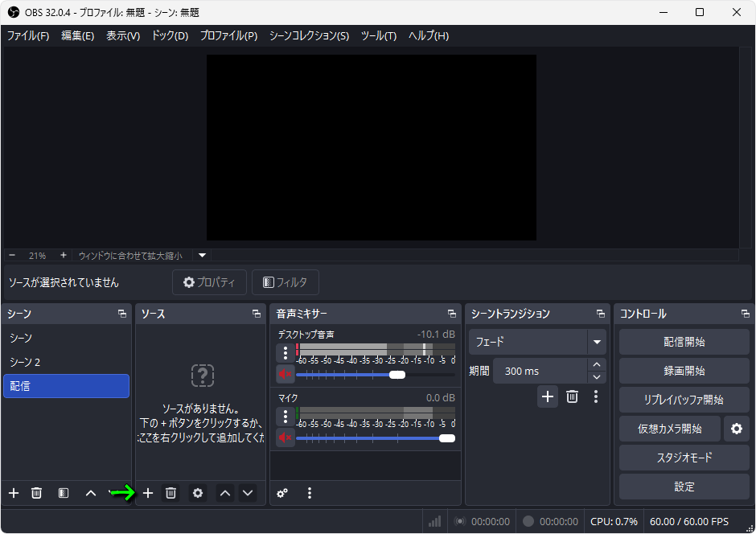Open デスクトップ音声 three-dot options menu
Screen dimensions: 756x534
coord(286,353)
